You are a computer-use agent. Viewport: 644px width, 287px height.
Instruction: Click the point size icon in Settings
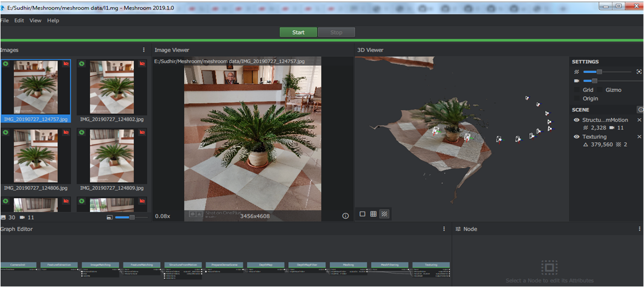[576, 72]
